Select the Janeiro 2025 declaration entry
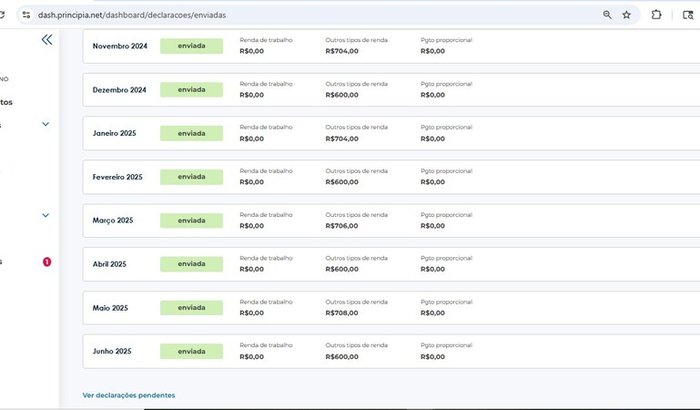 (391, 134)
